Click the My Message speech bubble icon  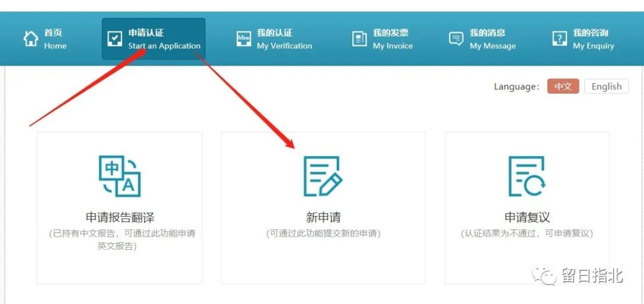456,39
